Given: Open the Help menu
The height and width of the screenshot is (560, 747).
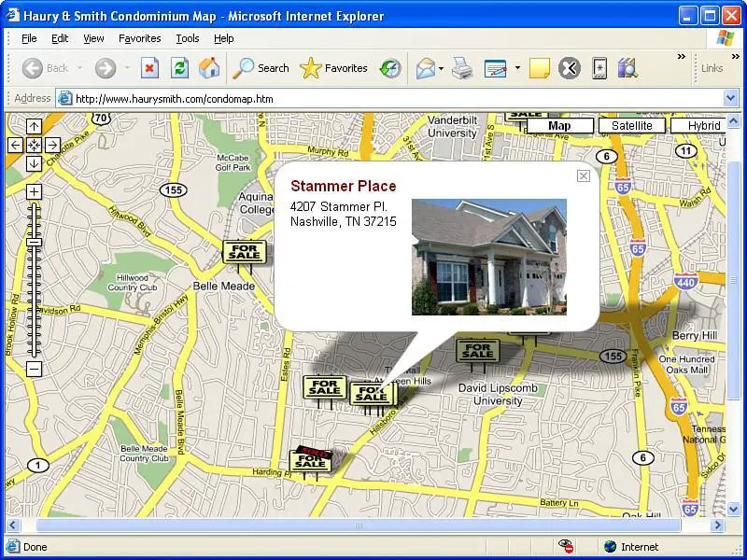Looking at the screenshot, I should click(x=223, y=38).
